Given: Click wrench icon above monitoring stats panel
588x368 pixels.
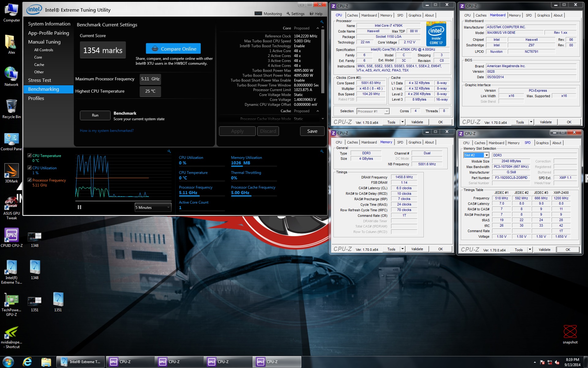Looking at the screenshot, I should (x=322, y=151).
